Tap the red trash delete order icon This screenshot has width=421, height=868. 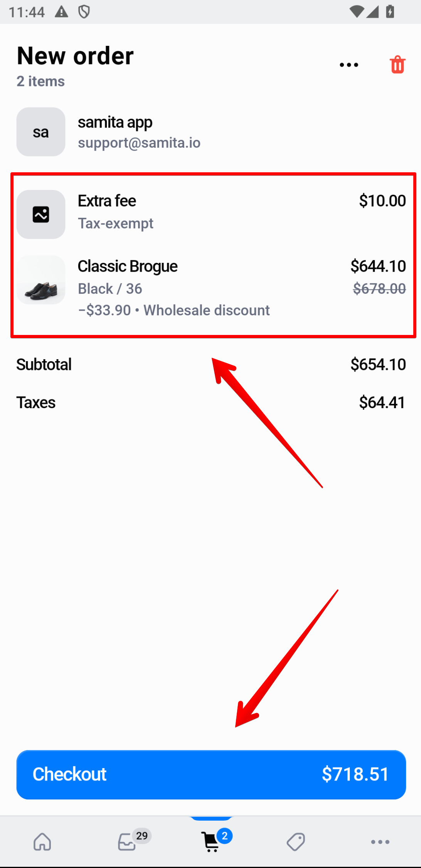(397, 64)
